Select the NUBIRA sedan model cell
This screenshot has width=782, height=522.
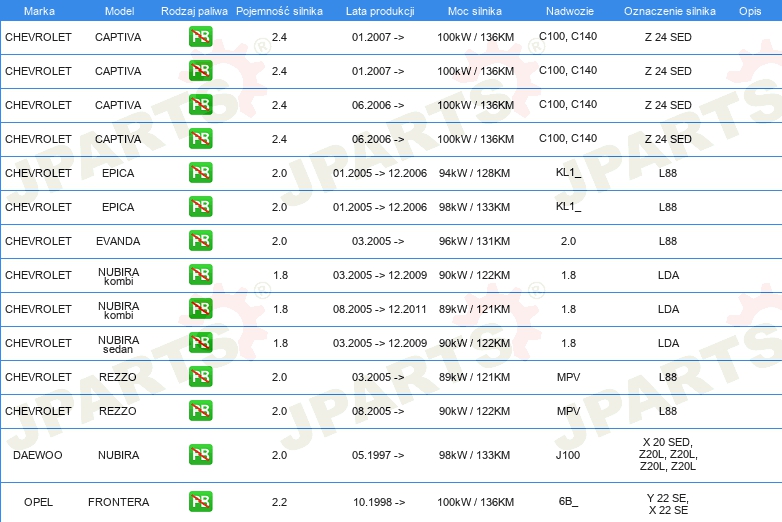(118, 345)
